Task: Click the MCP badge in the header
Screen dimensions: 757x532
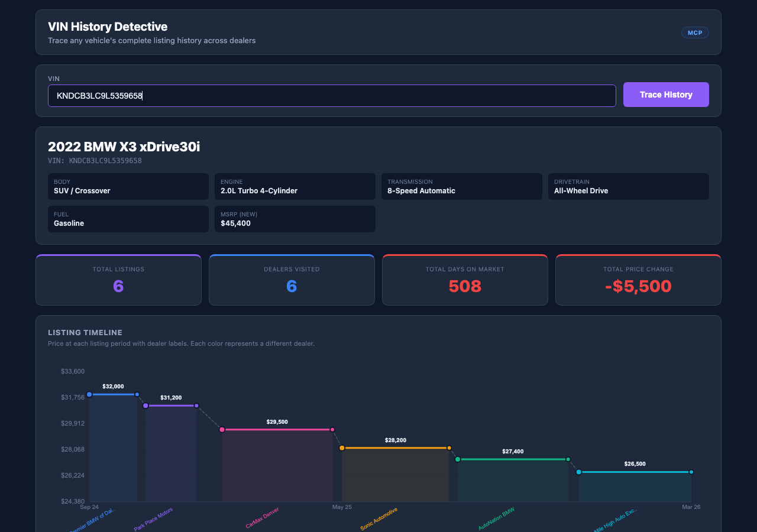Action: click(x=695, y=33)
